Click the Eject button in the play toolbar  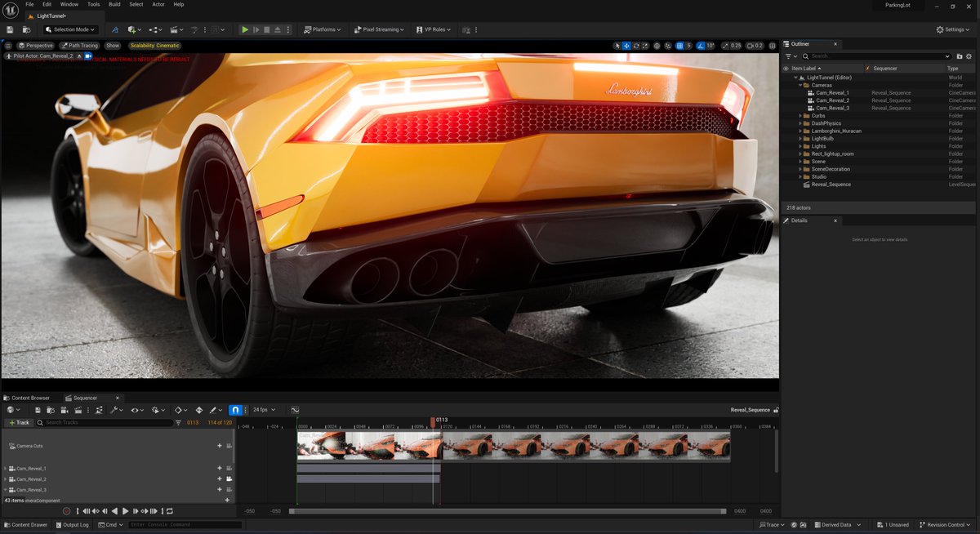pos(278,29)
